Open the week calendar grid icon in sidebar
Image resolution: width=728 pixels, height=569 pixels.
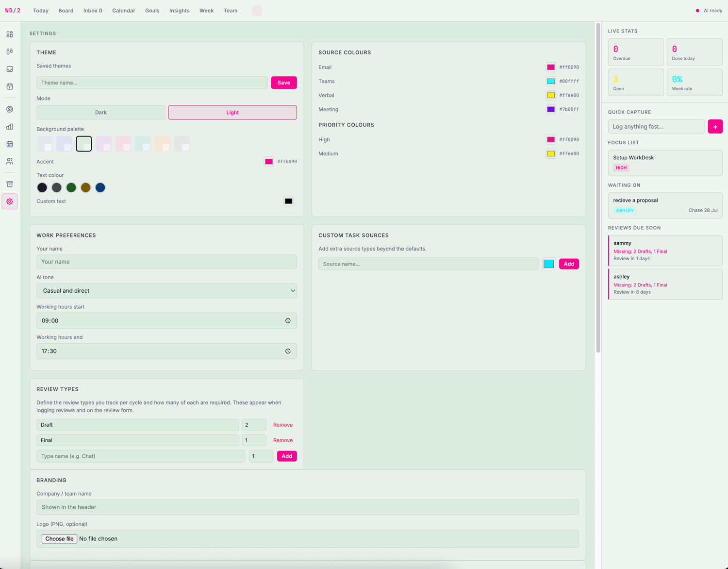(x=10, y=144)
